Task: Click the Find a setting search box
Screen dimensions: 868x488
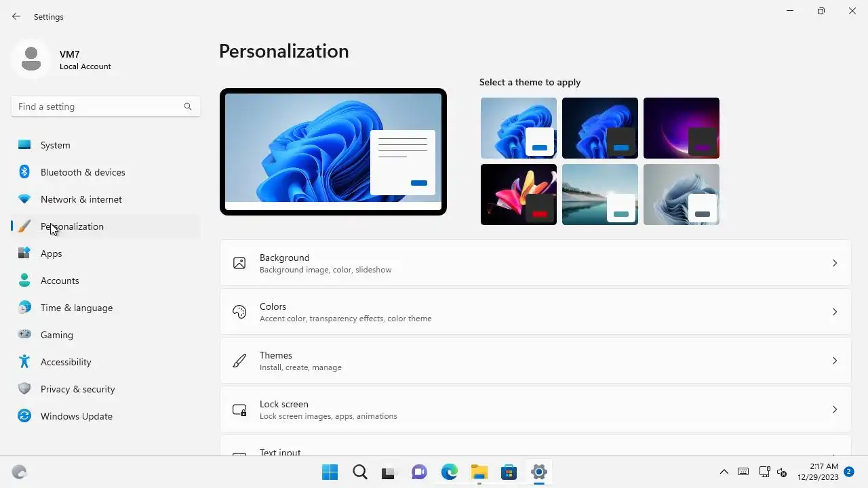Action: click(x=106, y=106)
